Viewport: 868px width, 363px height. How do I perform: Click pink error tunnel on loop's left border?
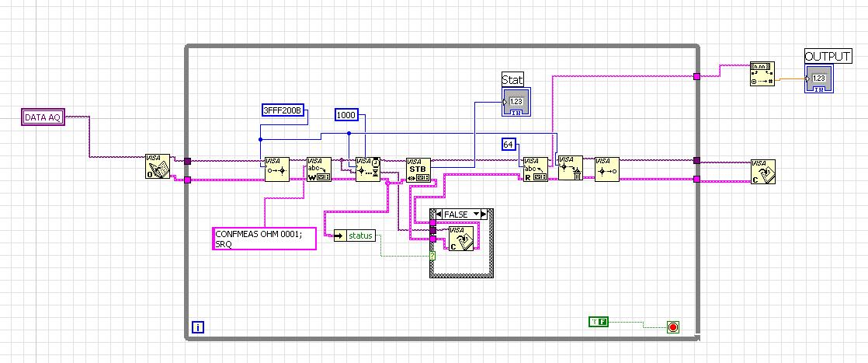(x=187, y=180)
